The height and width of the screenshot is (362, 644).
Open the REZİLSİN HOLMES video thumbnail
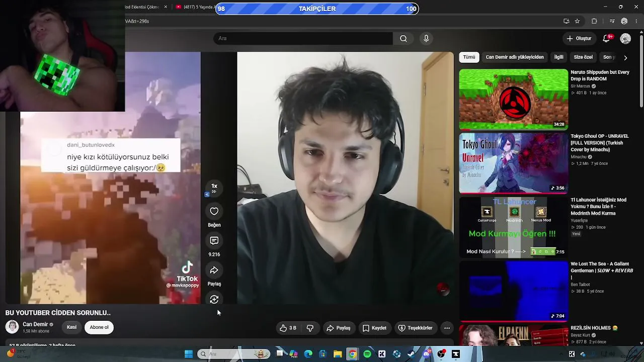pyautogui.click(x=513, y=335)
